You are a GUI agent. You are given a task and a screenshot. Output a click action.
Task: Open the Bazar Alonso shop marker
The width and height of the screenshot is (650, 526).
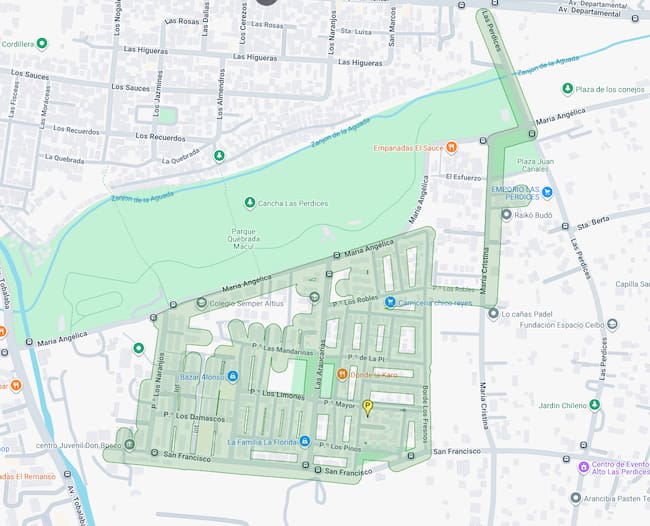point(233,377)
